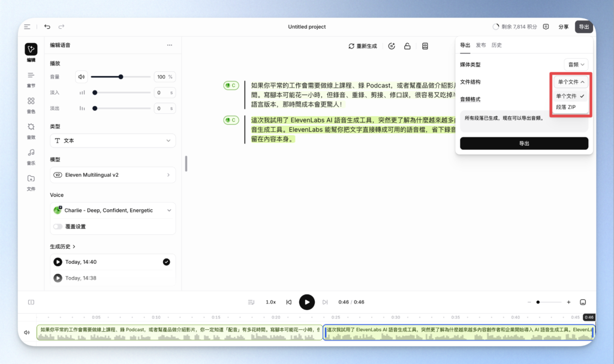The image size is (614, 364).
Task: Click the fade-in seconds input field
Action: coord(164,93)
